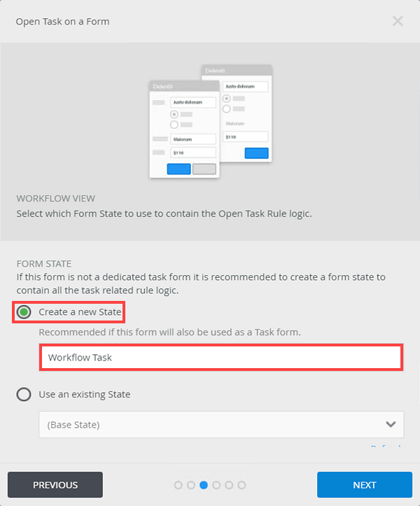Jump to the last wizard step dot
This screenshot has height=506, width=420.
click(x=241, y=485)
